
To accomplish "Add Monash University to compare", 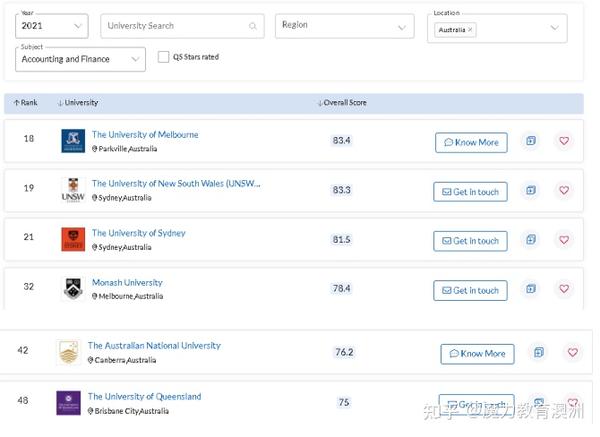I will [531, 289].
